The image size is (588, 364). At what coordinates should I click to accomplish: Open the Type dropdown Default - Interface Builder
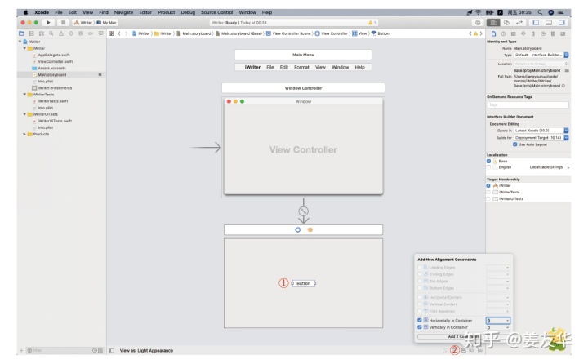point(541,55)
